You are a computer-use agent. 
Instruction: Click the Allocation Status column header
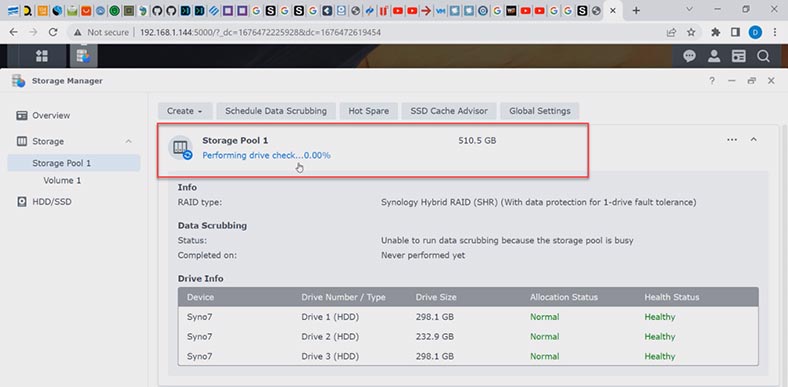564,297
